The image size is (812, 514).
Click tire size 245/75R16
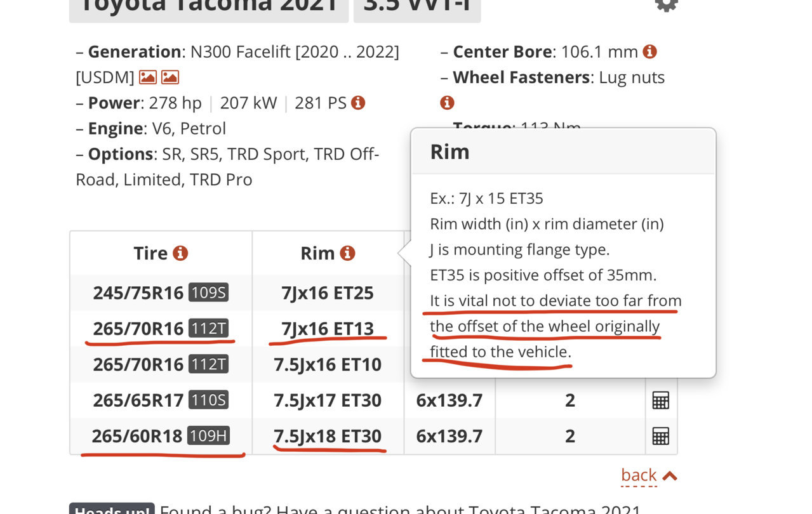138,293
